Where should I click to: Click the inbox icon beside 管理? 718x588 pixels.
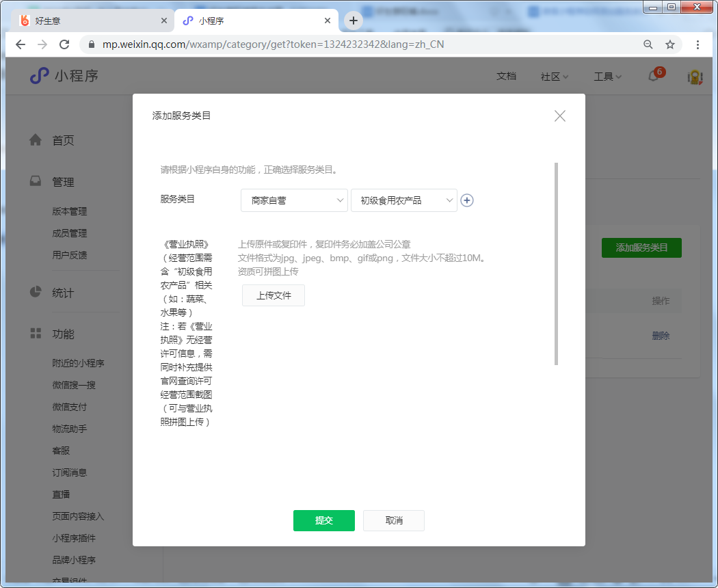coord(36,181)
